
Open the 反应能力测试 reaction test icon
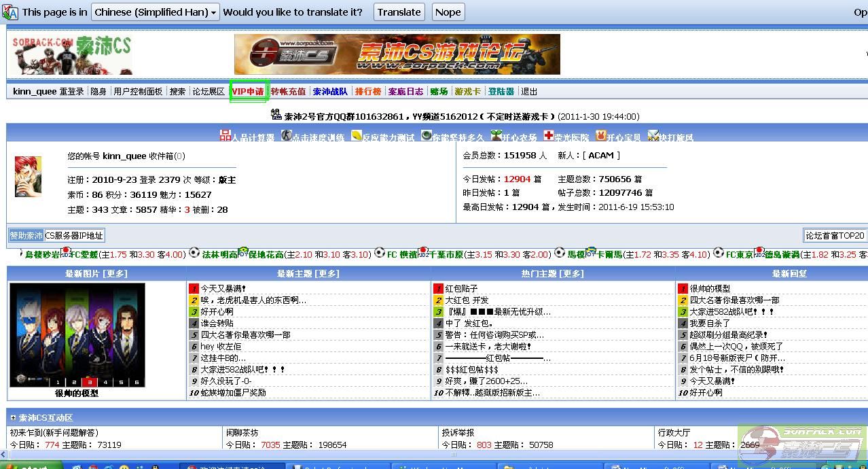[357, 136]
